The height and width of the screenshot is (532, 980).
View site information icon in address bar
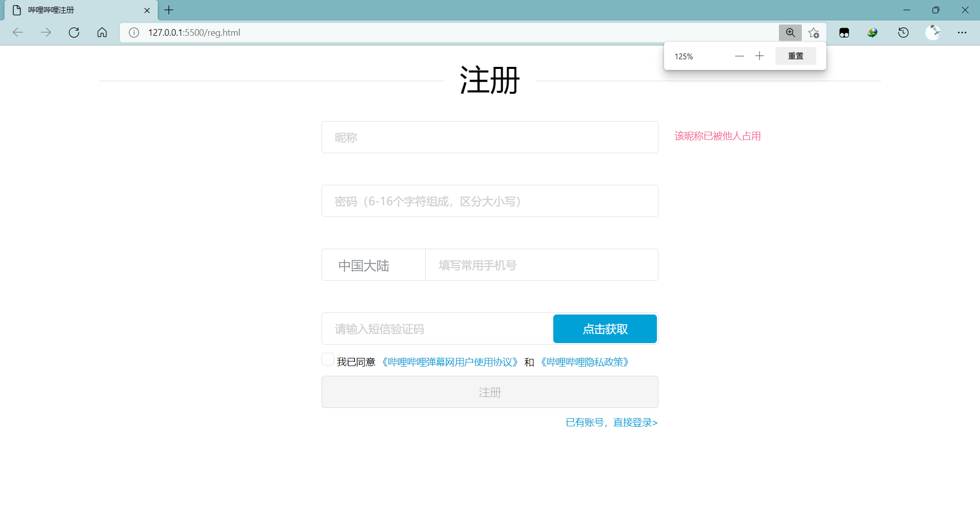click(134, 33)
